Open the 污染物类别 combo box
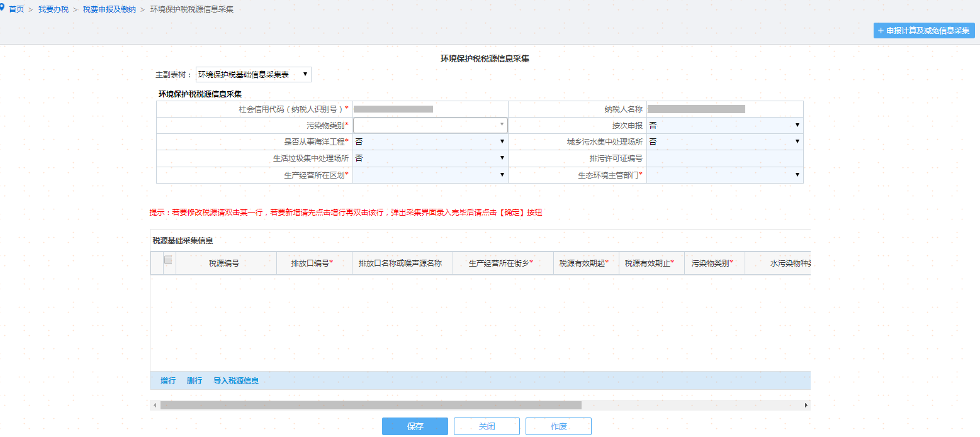Image resolution: width=980 pixels, height=437 pixels. 431,125
